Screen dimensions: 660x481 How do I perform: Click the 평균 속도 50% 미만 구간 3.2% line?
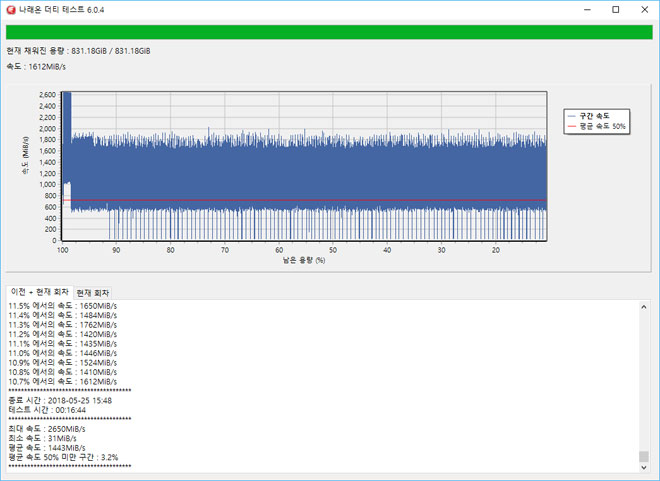pos(63,457)
